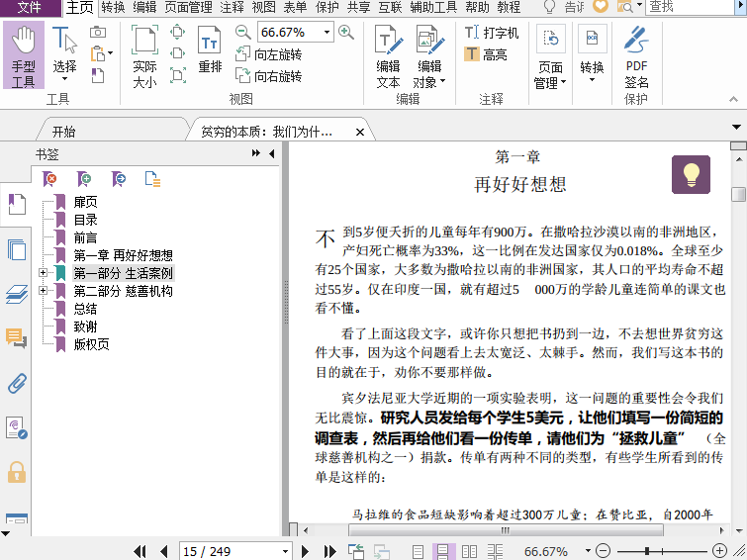Rotate the view left with 向左旋转
The height and width of the screenshot is (560, 747).
click(x=269, y=54)
